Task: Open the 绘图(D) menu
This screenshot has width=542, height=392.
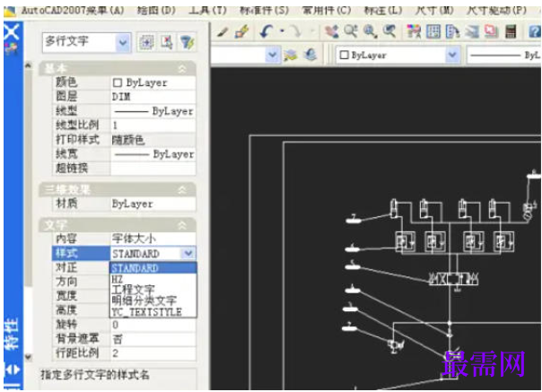Action: point(156,10)
